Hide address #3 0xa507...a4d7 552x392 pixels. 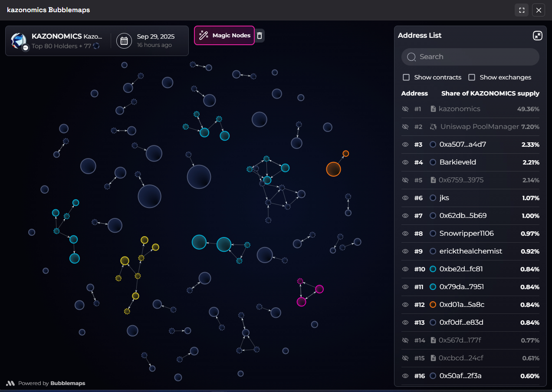(406, 145)
